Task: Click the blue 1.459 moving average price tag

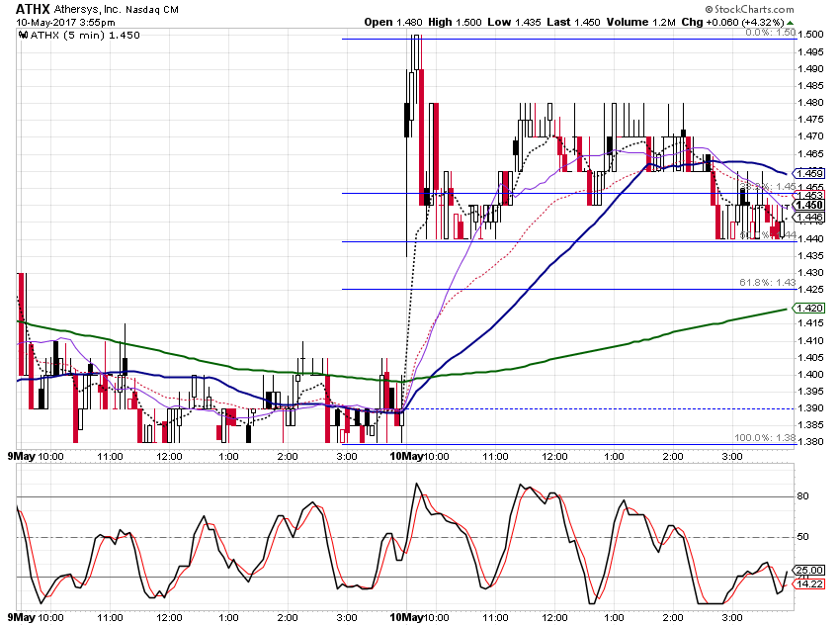Action: click(809, 174)
